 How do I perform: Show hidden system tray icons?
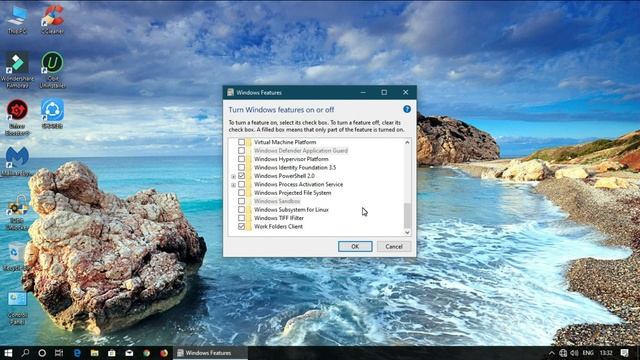pos(551,353)
